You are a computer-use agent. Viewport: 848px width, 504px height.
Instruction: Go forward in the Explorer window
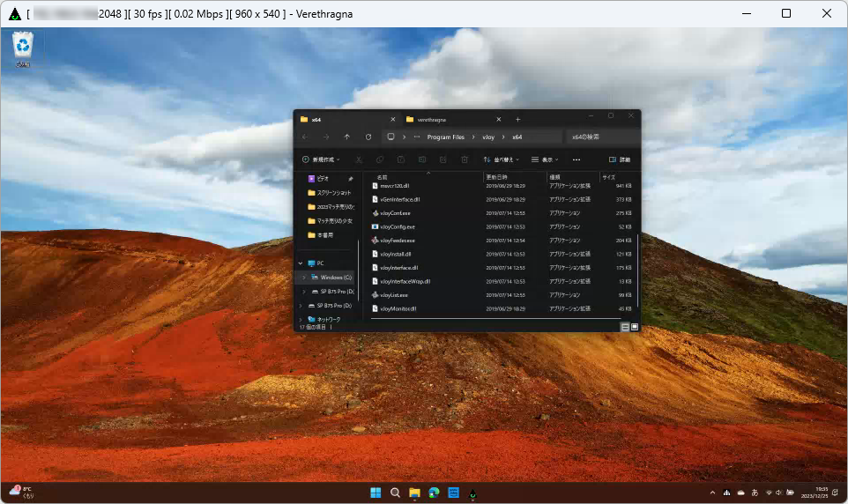pos(325,137)
